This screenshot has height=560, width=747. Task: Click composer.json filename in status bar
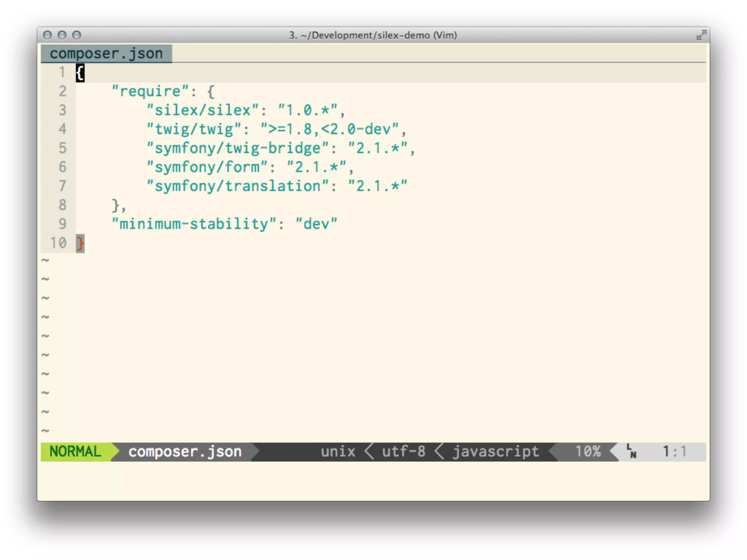coord(185,451)
